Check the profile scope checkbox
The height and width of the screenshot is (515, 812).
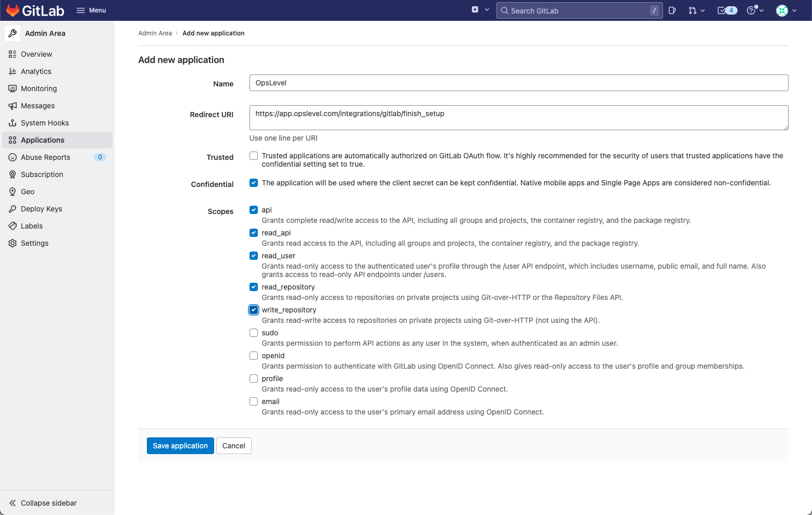click(x=254, y=379)
